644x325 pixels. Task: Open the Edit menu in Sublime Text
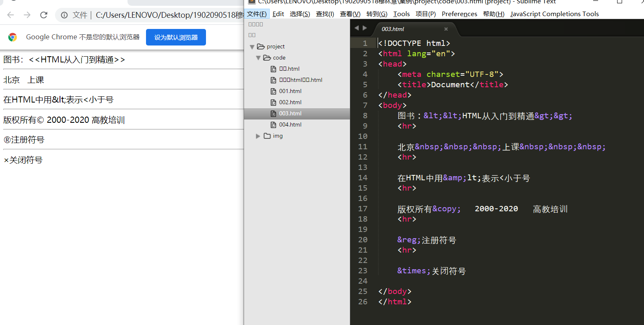[x=278, y=14]
